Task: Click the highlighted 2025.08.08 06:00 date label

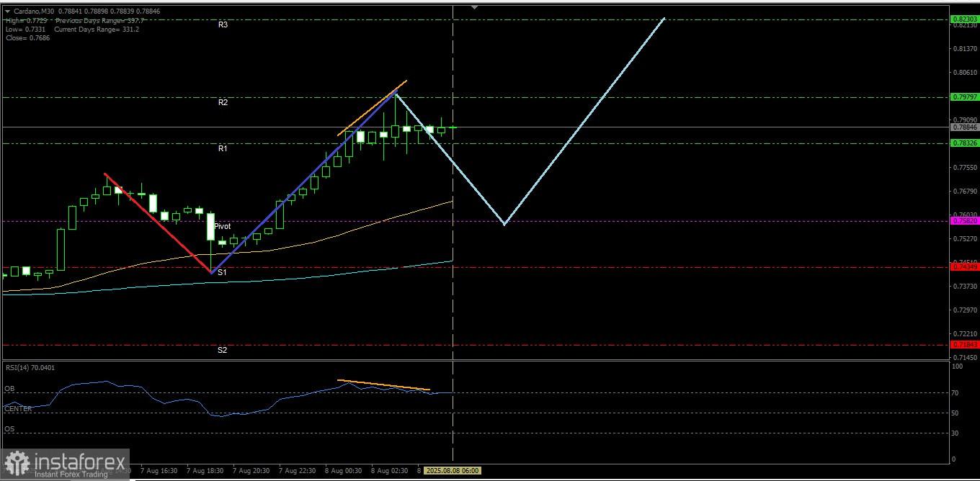Action: pyautogui.click(x=453, y=470)
